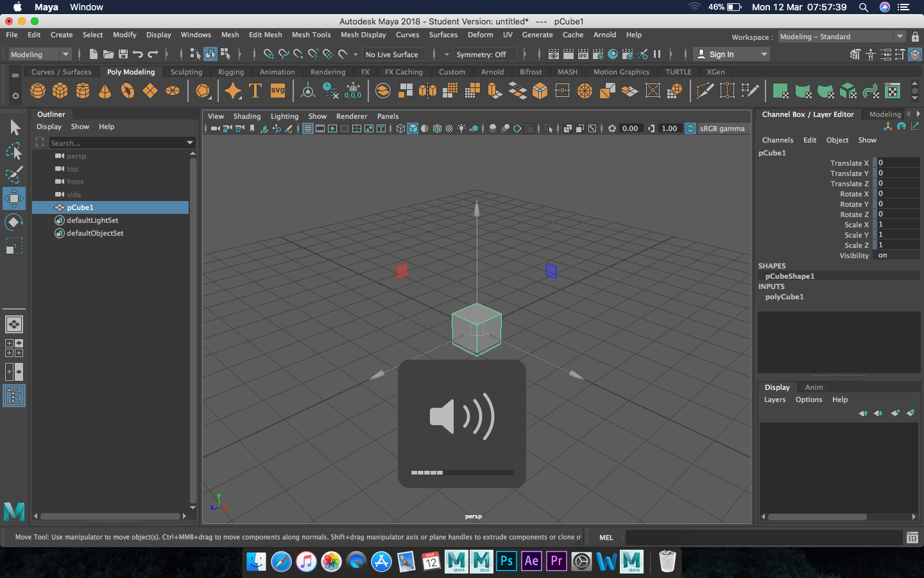Select the Type tool on the shelf
This screenshot has width=924, height=578.
(256, 91)
